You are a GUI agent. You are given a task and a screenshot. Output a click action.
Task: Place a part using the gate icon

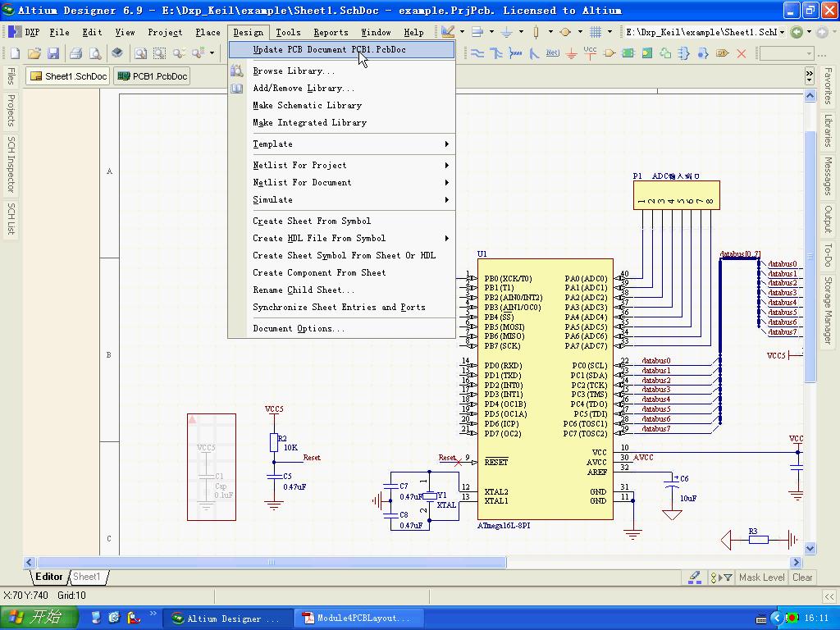609,53
